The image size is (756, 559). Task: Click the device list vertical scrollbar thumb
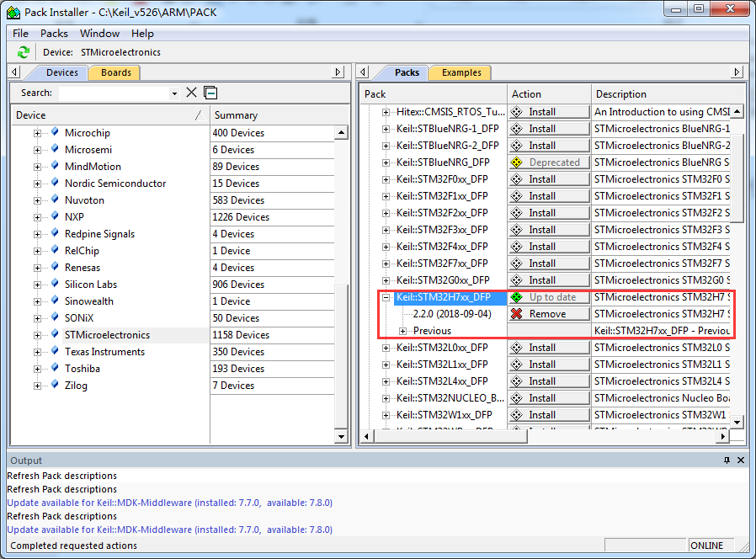coord(341,356)
